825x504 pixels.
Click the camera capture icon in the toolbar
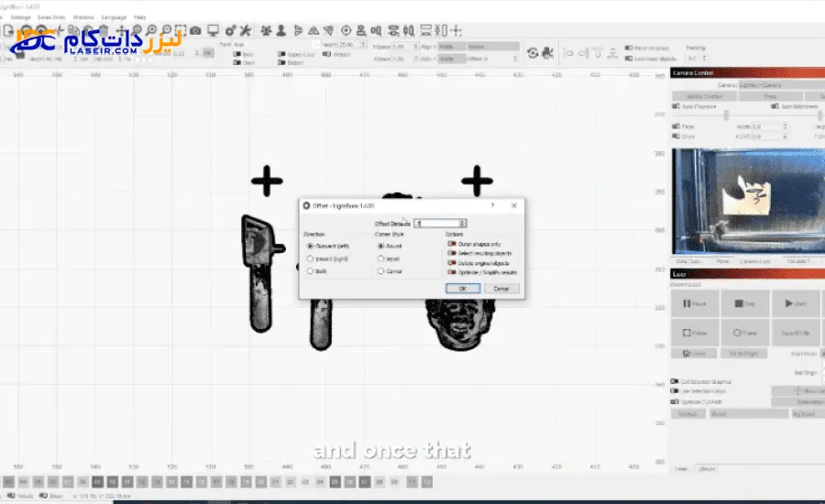(x=195, y=30)
